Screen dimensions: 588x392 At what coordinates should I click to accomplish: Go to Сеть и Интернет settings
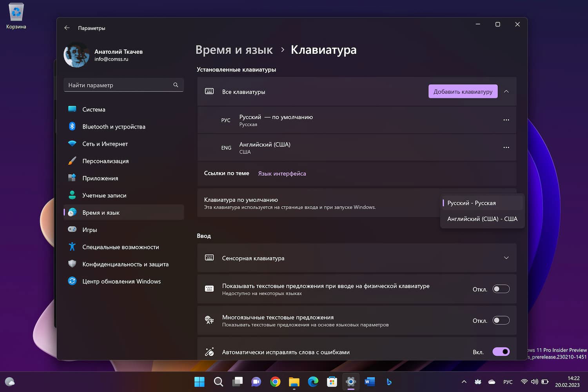click(x=123, y=144)
